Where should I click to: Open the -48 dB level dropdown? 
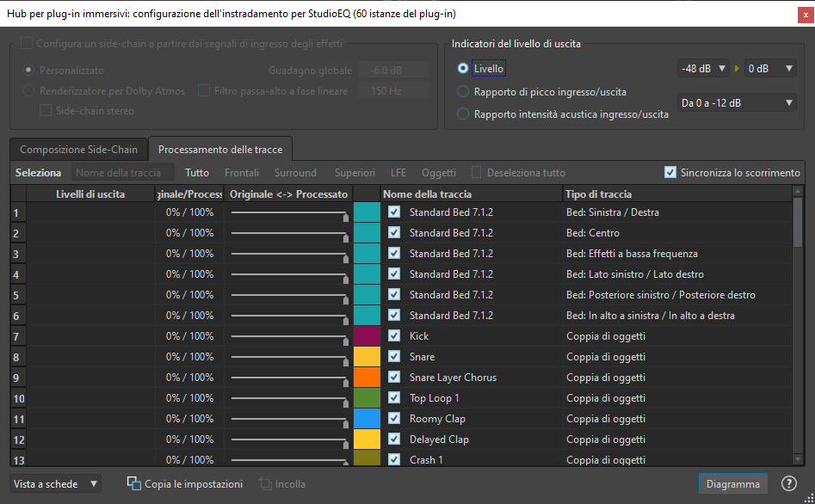click(x=702, y=69)
